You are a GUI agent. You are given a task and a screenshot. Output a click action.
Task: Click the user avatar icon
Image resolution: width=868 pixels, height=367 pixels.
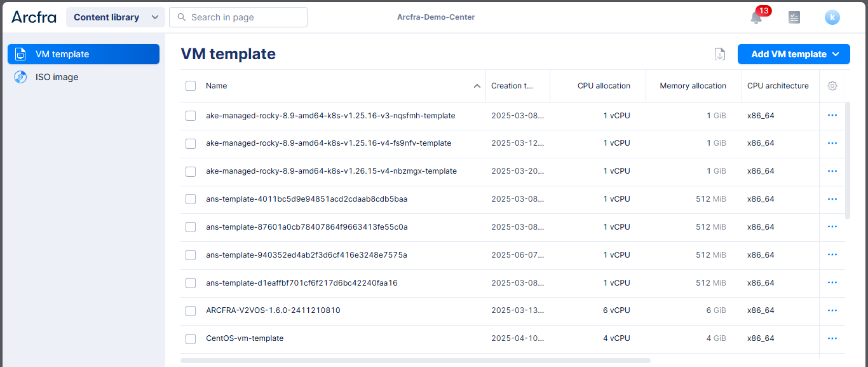[832, 18]
